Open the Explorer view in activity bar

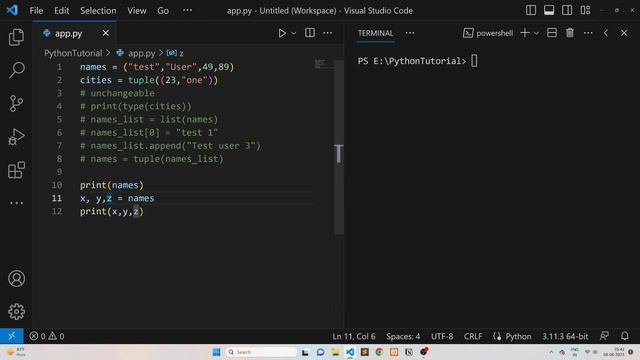pyautogui.click(x=16, y=37)
